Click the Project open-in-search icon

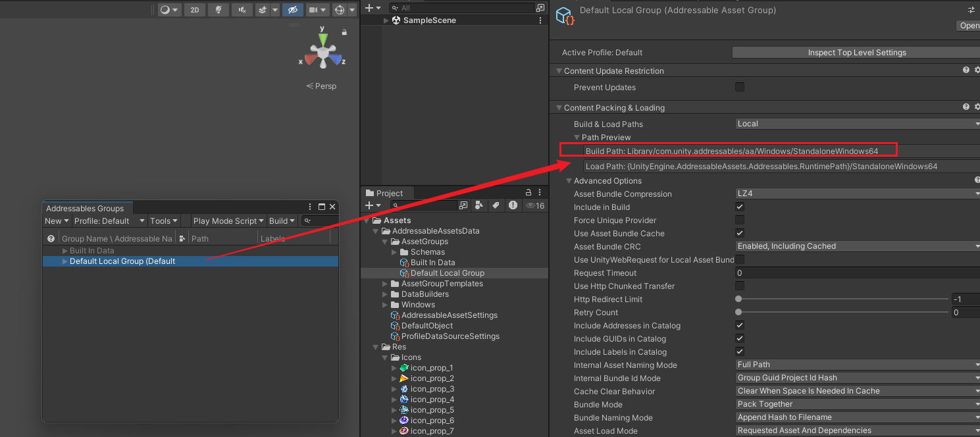point(463,205)
